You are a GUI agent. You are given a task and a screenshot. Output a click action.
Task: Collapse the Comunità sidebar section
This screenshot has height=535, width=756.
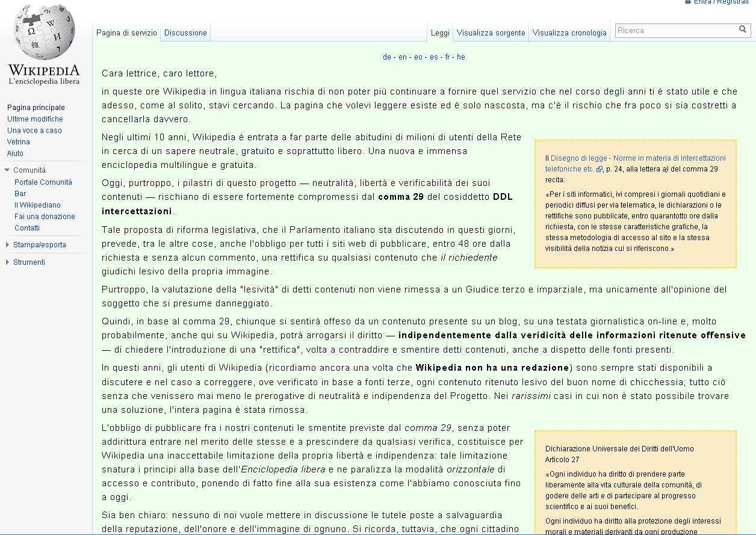click(7, 170)
